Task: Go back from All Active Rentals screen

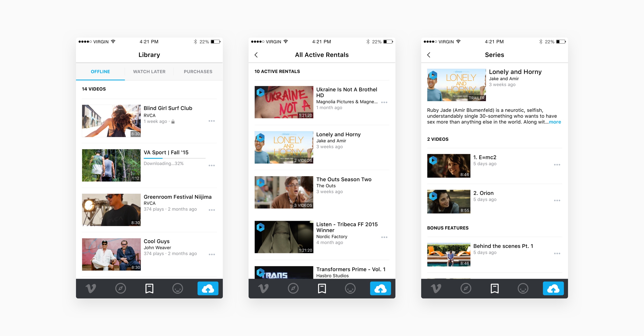Action: pyautogui.click(x=256, y=55)
